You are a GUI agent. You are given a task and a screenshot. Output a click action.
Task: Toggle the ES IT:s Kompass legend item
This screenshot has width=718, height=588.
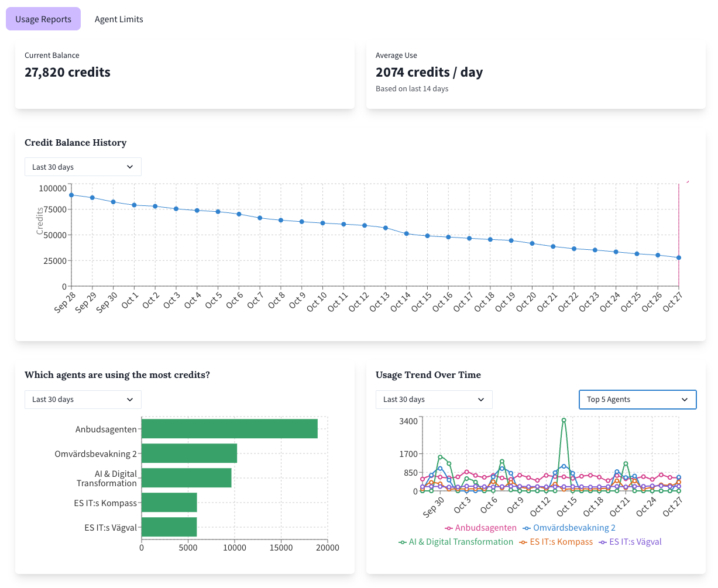click(561, 541)
